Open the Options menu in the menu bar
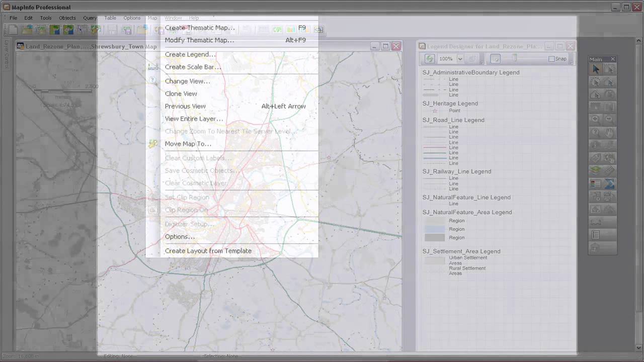This screenshot has height=362, width=644. [x=132, y=18]
